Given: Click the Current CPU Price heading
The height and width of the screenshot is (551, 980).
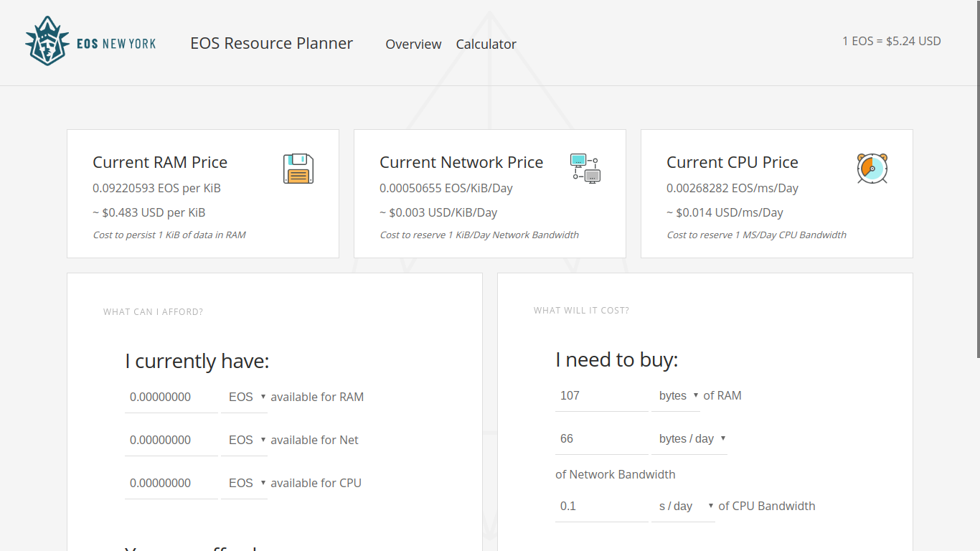Looking at the screenshot, I should [732, 162].
